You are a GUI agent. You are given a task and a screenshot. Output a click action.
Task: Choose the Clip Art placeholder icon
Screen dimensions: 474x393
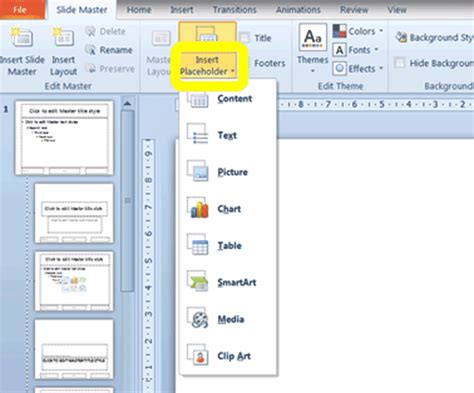point(198,355)
